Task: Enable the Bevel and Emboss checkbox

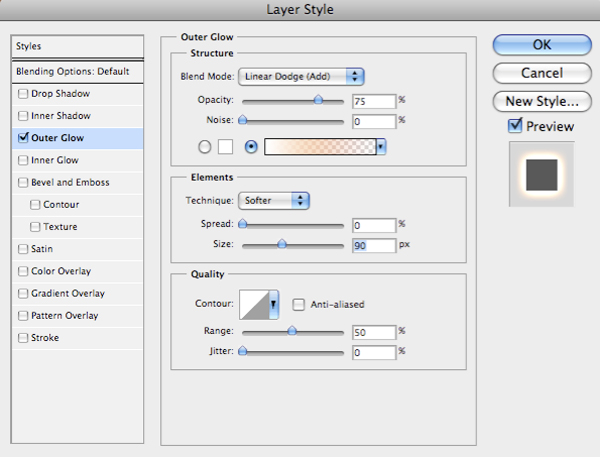Action: point(23,182)
